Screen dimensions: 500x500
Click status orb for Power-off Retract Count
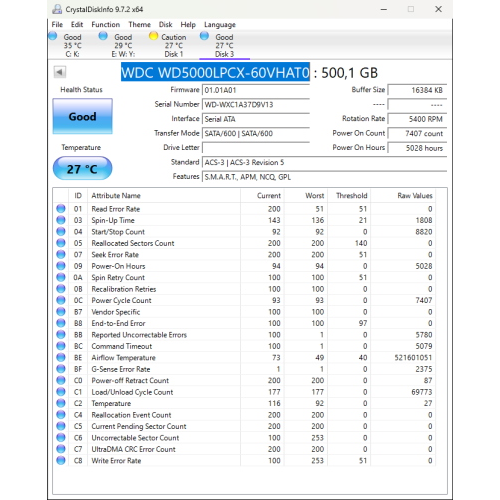61,380
